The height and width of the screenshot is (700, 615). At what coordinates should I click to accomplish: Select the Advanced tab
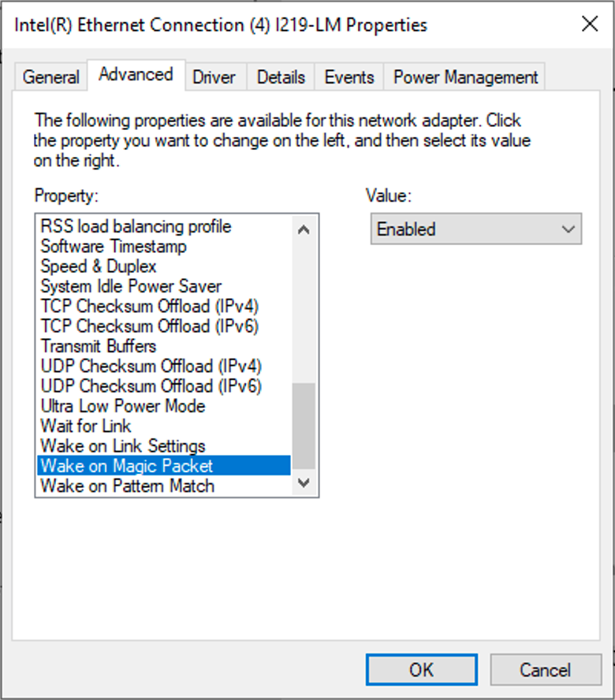click(136, 75)
